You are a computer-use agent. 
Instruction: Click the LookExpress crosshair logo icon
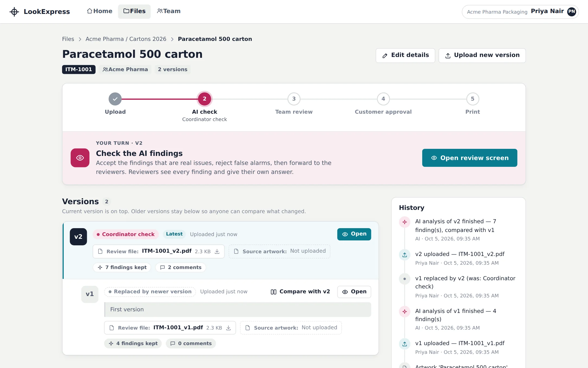(14, 12)
